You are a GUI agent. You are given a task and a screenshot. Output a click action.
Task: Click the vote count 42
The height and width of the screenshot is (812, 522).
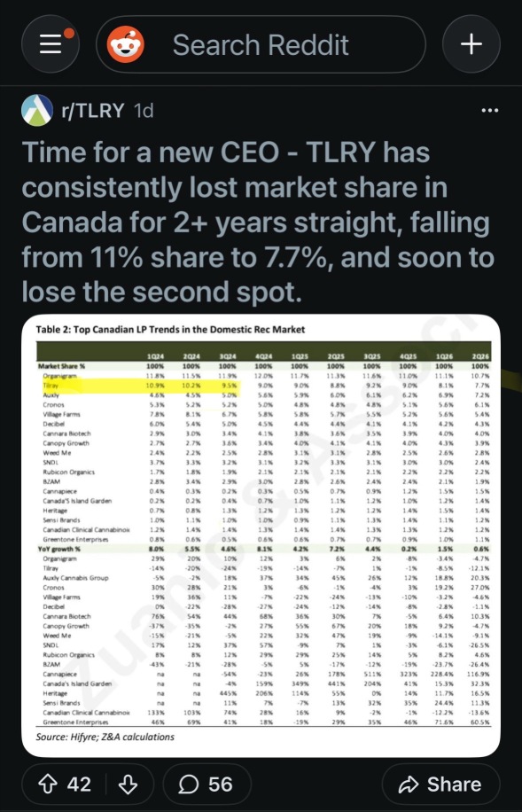[79, 784]
